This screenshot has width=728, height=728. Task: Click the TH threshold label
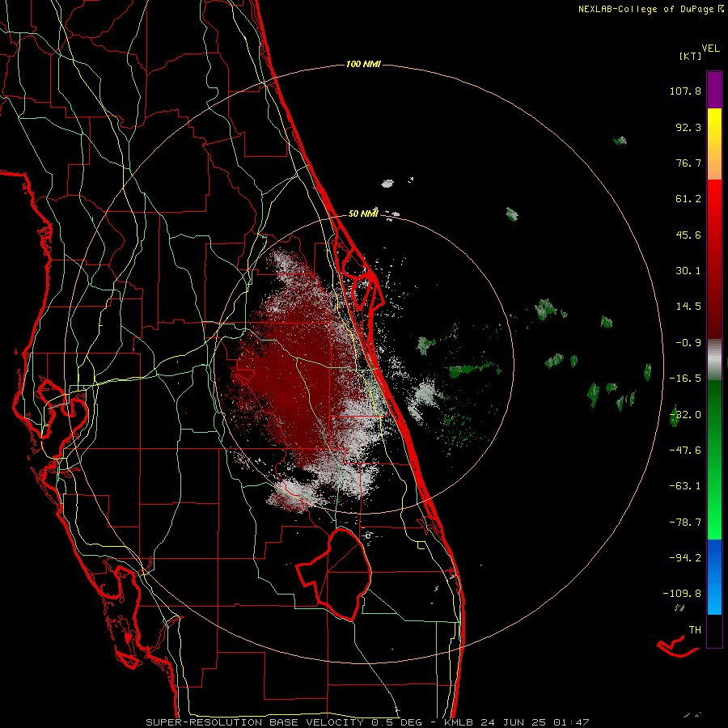pyautogui.click(x=695, y=630)
